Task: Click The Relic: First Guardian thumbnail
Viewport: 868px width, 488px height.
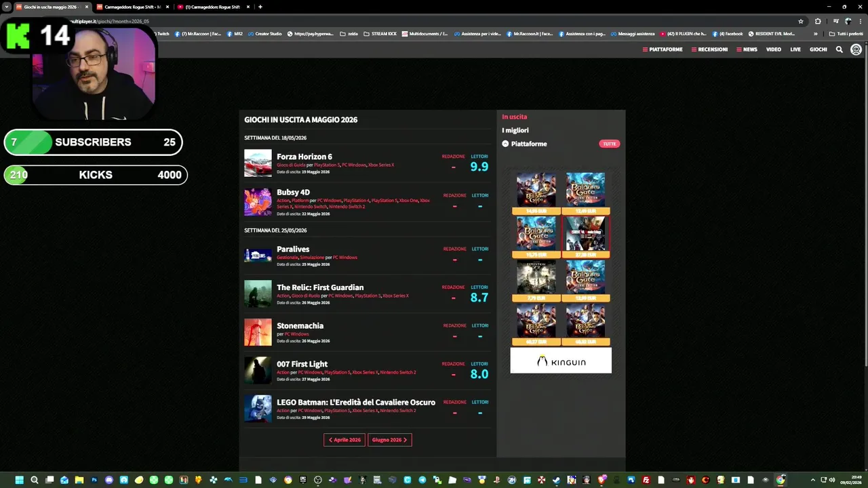Action: 258,293
